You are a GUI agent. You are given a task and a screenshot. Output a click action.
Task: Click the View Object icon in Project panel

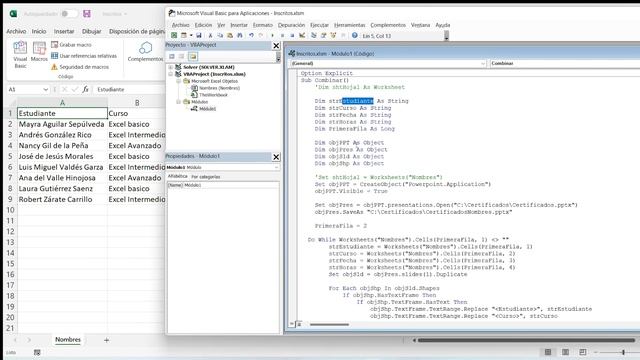tap(182, 56)
